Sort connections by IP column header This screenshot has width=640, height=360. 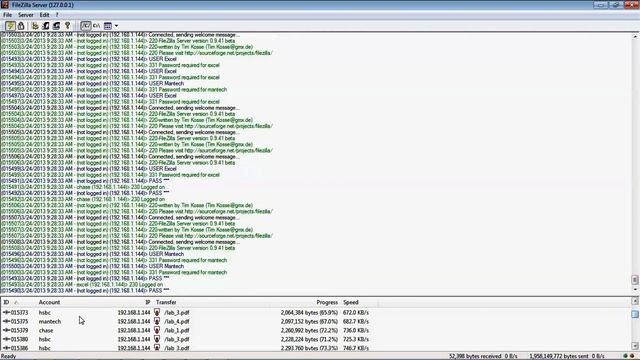pyautogui.click(x=147, y=302)
